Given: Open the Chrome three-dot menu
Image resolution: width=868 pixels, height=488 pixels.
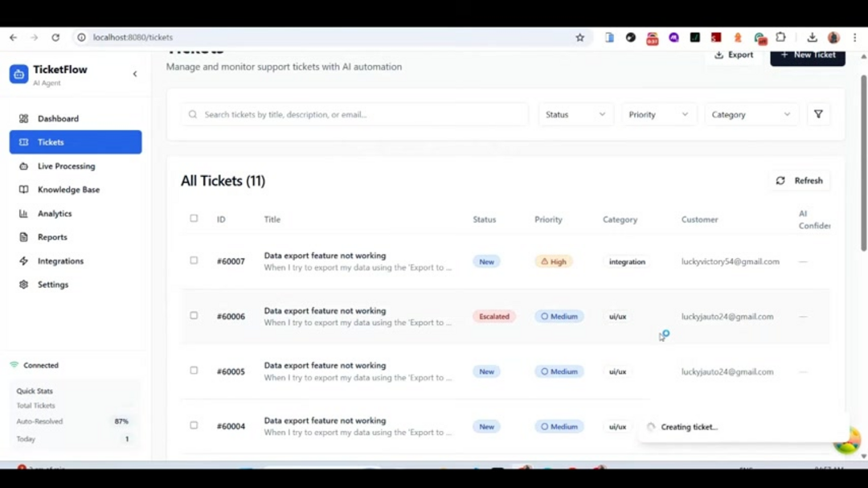Looking at the screenshot, I should click(854, 38).
